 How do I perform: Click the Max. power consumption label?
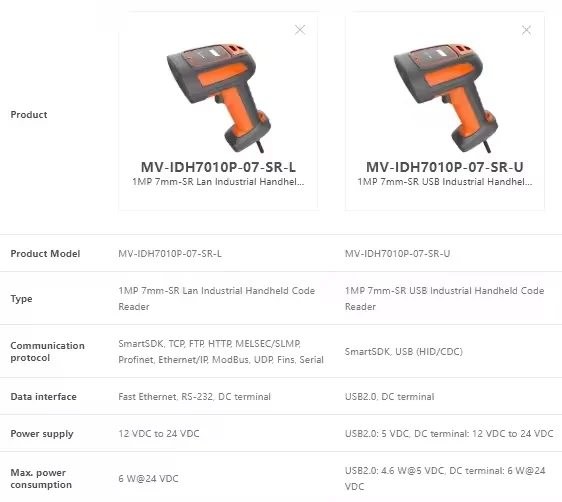(41, 478)
